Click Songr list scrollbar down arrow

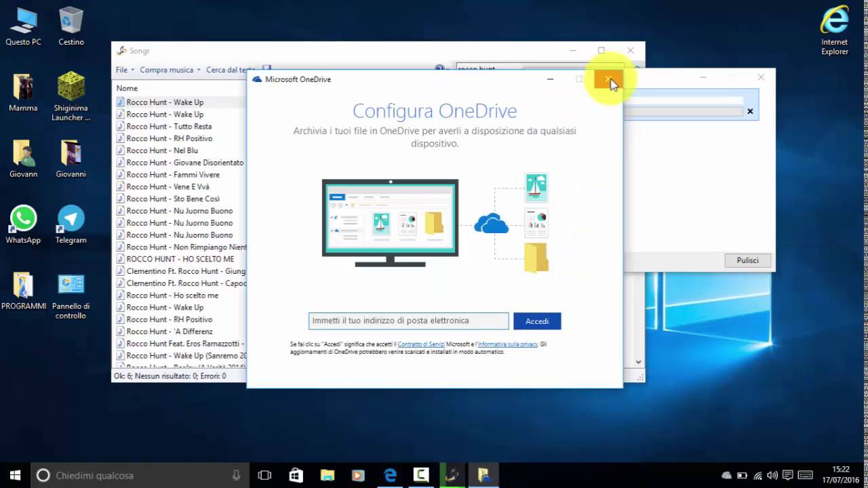(639, 362)
